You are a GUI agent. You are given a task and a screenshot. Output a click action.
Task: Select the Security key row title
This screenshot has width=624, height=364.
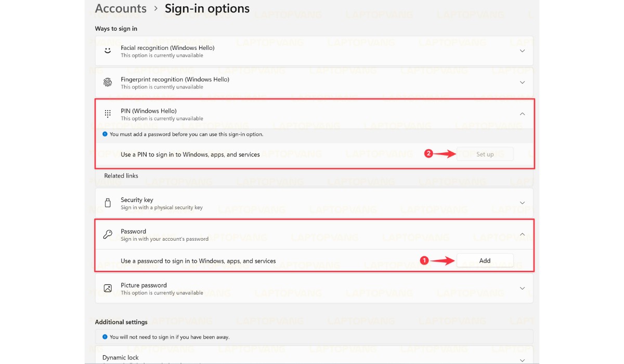coord(137,200)
